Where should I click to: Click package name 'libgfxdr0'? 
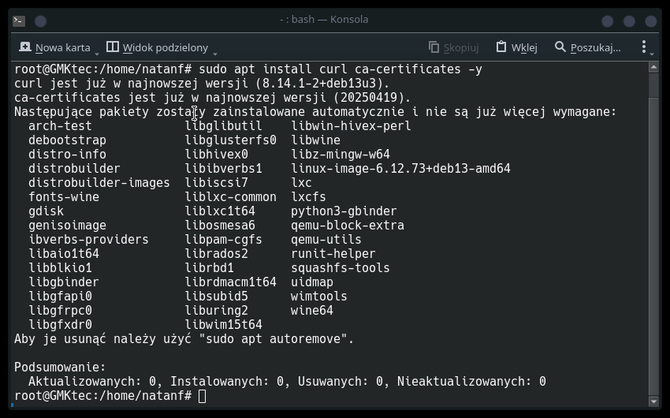point(60,325)
